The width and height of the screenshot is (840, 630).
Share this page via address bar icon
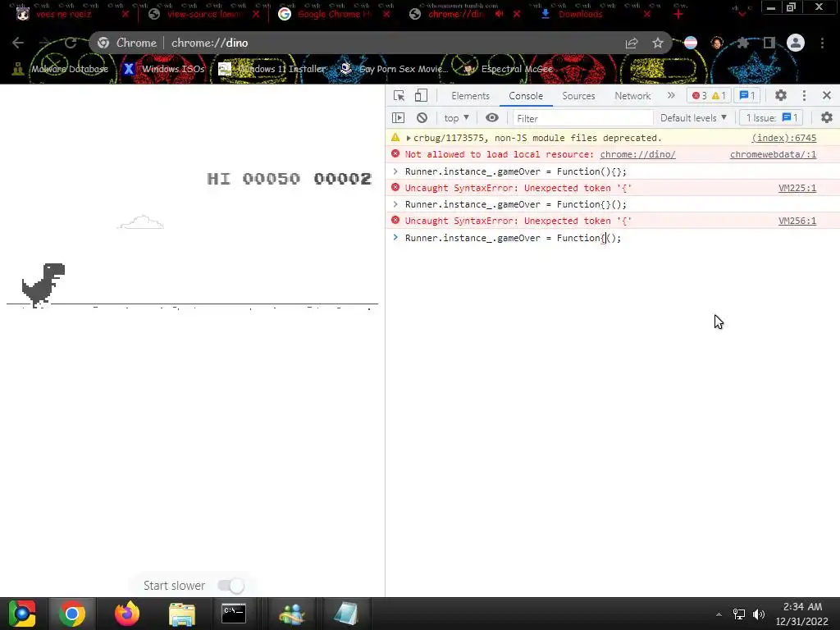tap(632, 43)
